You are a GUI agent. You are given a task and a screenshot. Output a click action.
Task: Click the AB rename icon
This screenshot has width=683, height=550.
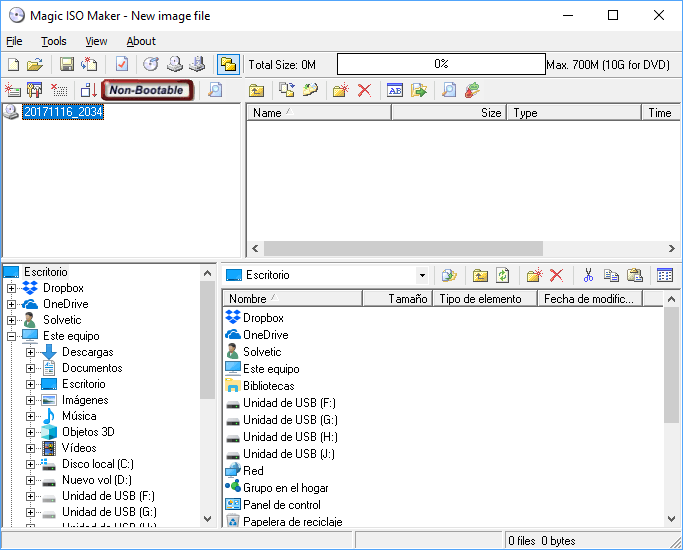[x=395, y=90]
